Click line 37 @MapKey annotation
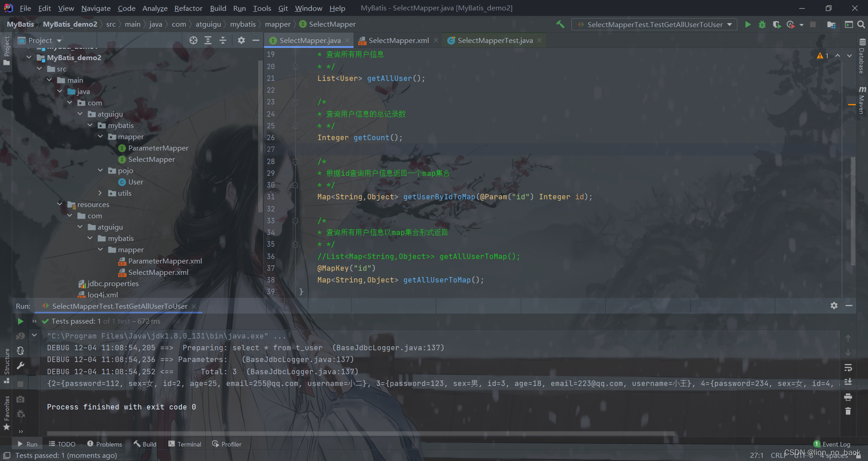 click(346, 268)
